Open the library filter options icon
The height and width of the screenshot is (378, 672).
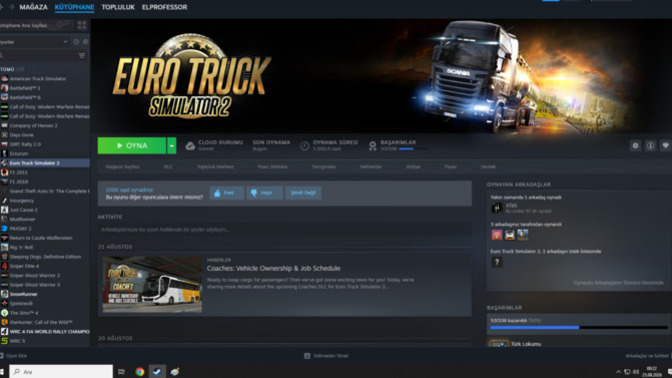[x=82, y=55]
